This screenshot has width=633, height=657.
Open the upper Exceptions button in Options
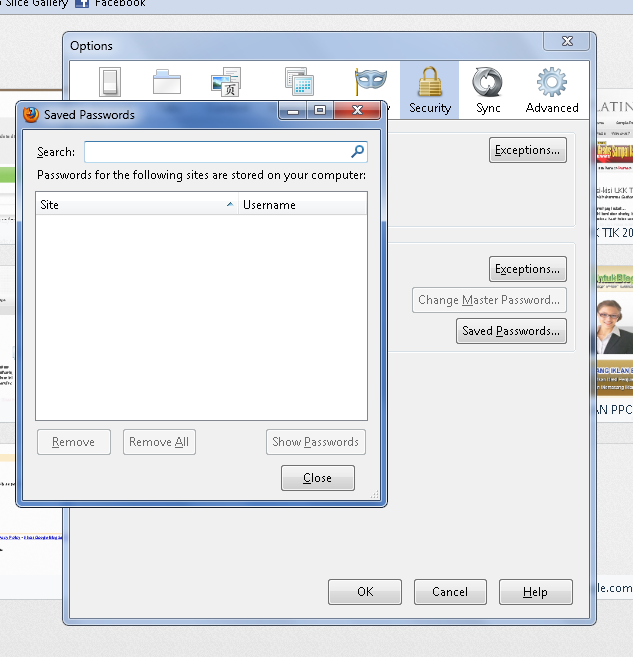[x=527, y=150]
